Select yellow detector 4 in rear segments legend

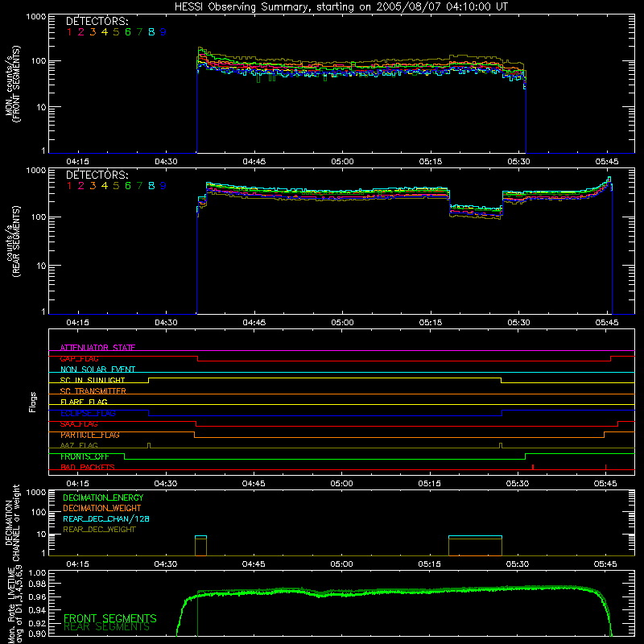105,186
